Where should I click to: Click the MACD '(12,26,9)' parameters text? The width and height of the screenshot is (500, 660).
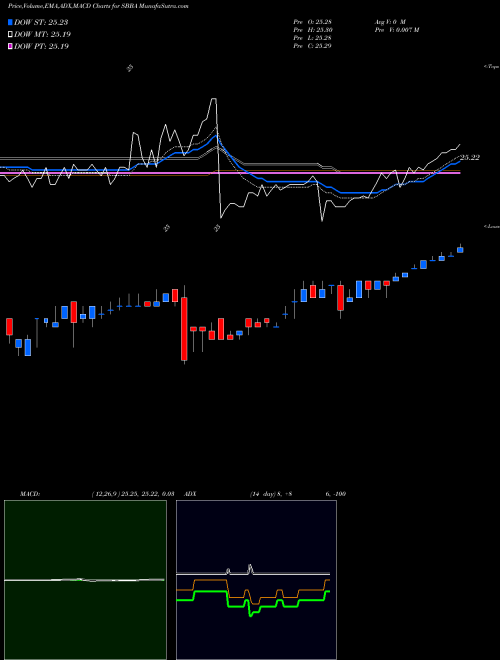[x=104, y=494]
